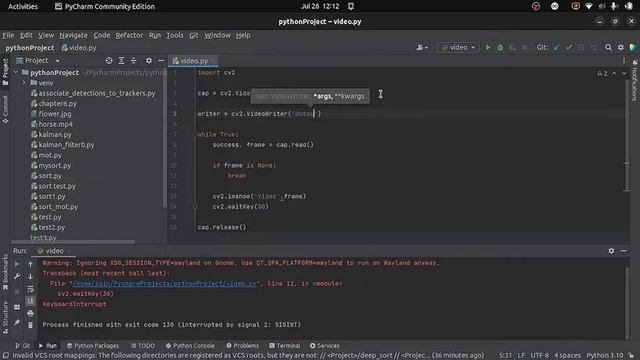Viewport: 640px width, 360px height.
Task: Open sort_mot.py file
Action: [x=58, y=207]
